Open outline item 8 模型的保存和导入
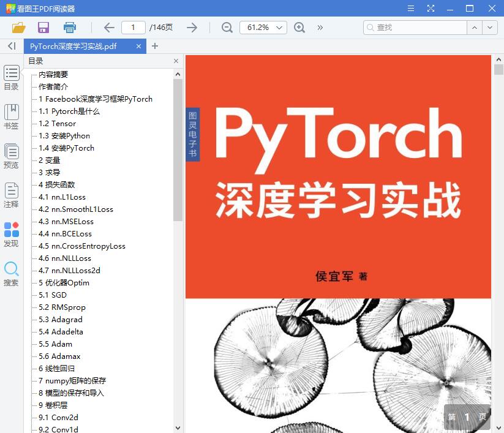 pos(72,393)
